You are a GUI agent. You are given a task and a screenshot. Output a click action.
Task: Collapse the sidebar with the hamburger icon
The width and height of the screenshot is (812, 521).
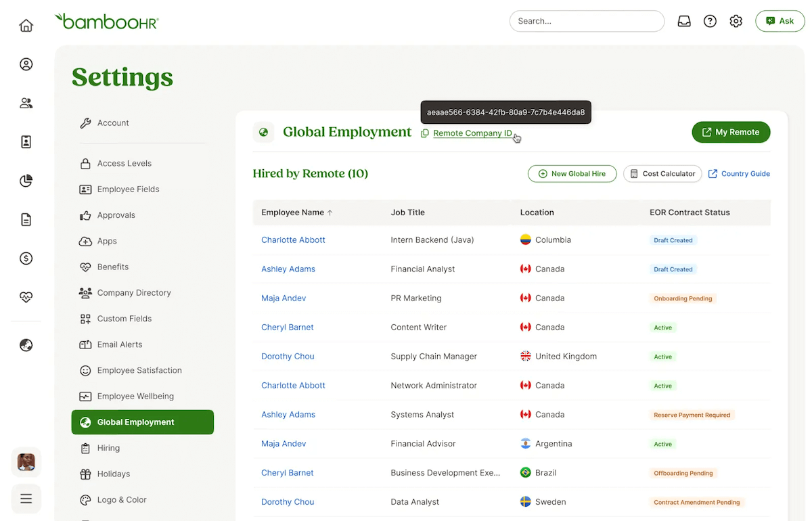click(x=26, y=499)
